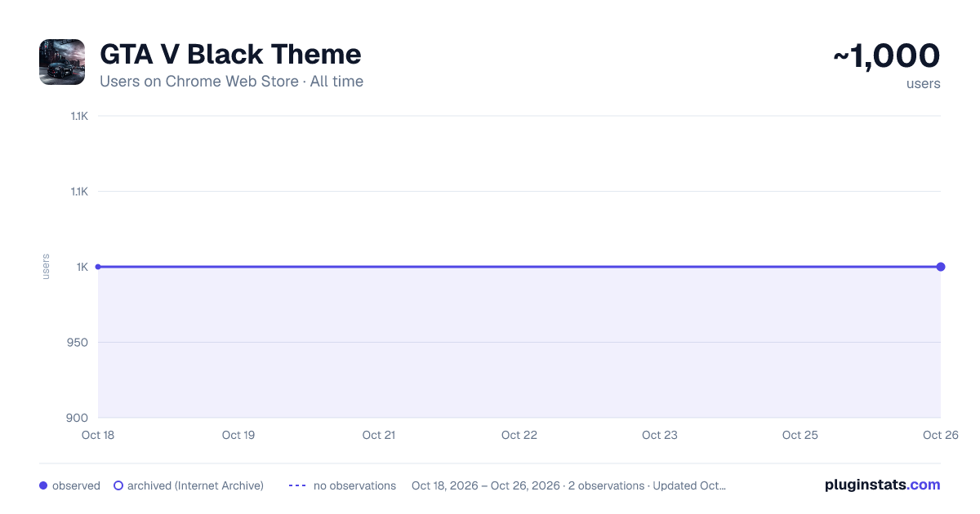Click the GTA V Black Theme thumbnail icon
The height and width of the screenshot is (514, 980).
[x=62, y=62]
